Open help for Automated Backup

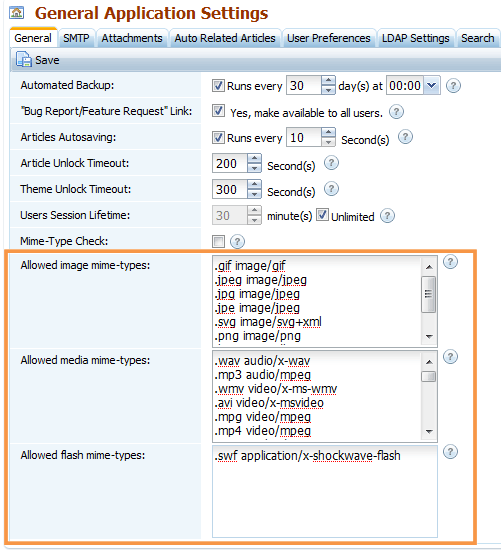453,86
